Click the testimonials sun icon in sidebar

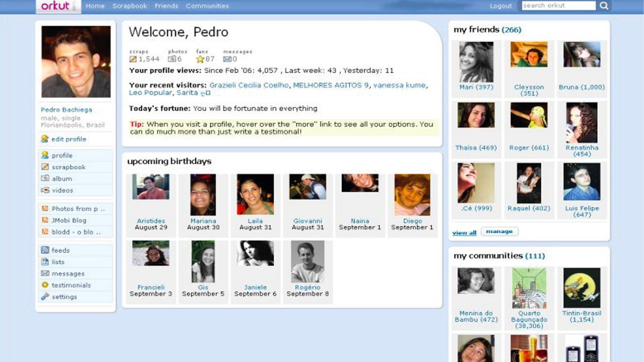(x=45, y=285)
